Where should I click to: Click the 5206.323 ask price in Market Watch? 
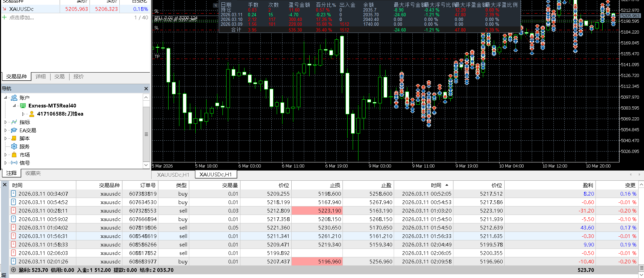pos(106,9)
